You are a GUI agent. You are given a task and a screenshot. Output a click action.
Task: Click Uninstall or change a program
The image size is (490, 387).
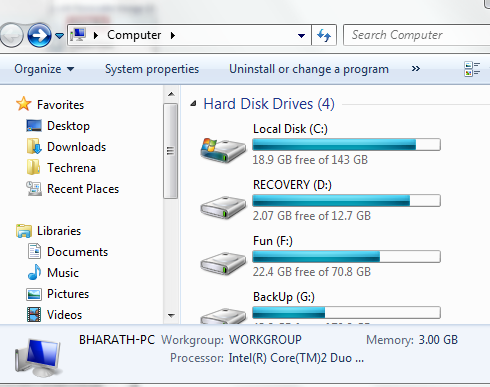point(309,69)
